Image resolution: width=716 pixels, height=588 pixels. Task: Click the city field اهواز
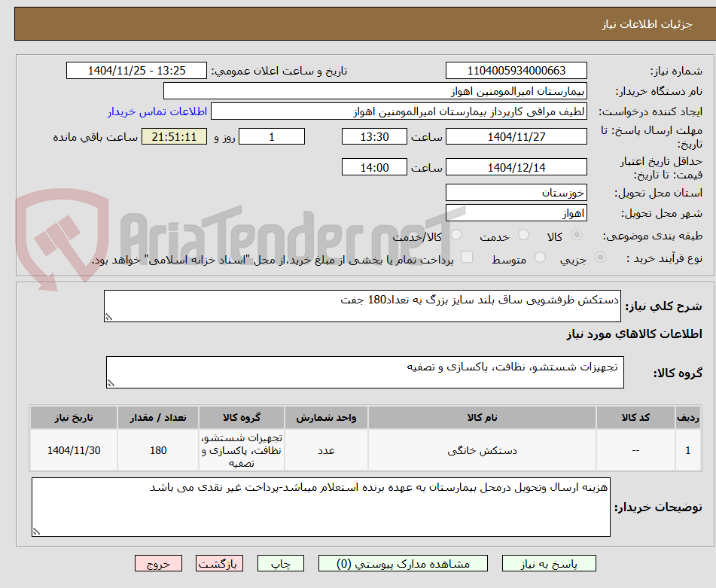516,213
